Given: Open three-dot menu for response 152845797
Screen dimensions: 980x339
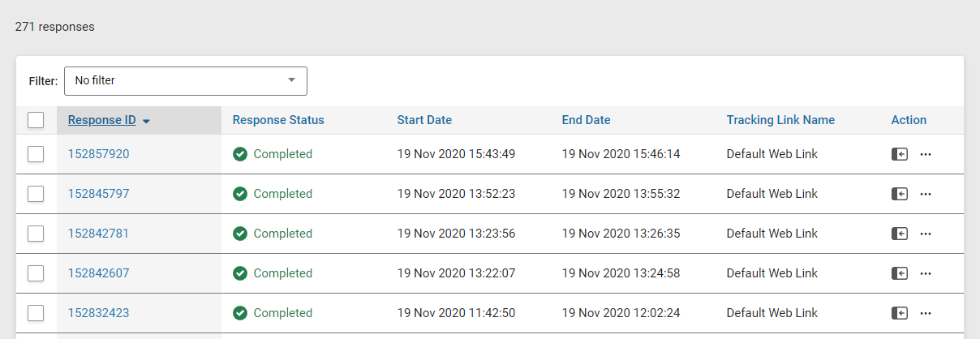Looking at the screenshot, I should pos(926,194).
